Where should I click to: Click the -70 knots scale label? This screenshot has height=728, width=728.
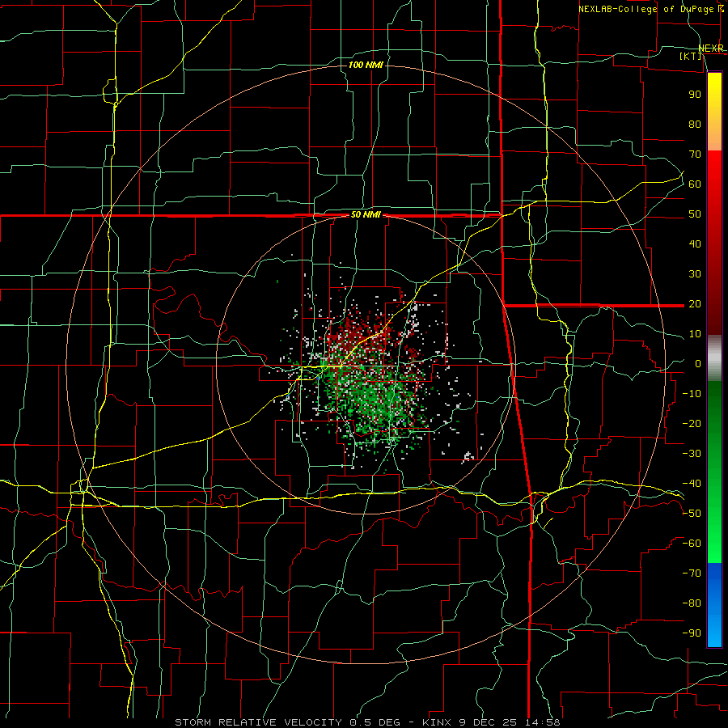tap(692, 574)
